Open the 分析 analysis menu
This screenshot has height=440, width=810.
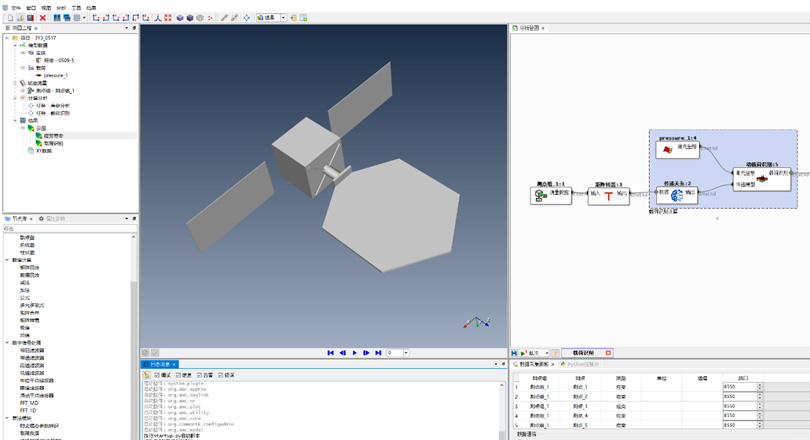[x=61, y=8]
